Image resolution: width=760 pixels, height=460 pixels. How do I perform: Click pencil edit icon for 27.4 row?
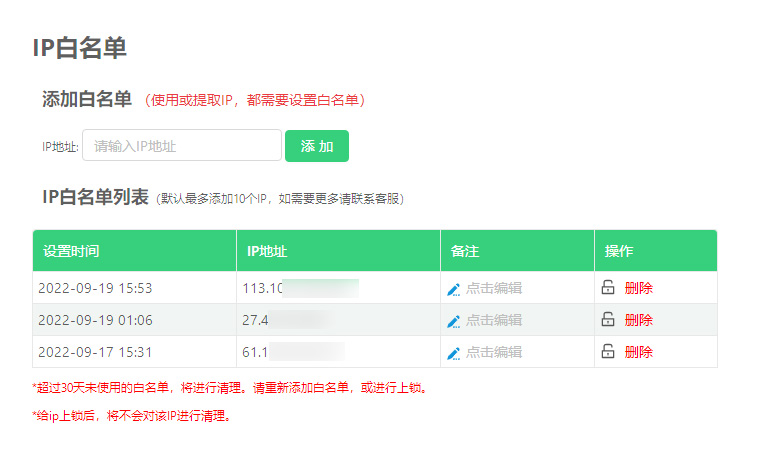click(453, 321)
